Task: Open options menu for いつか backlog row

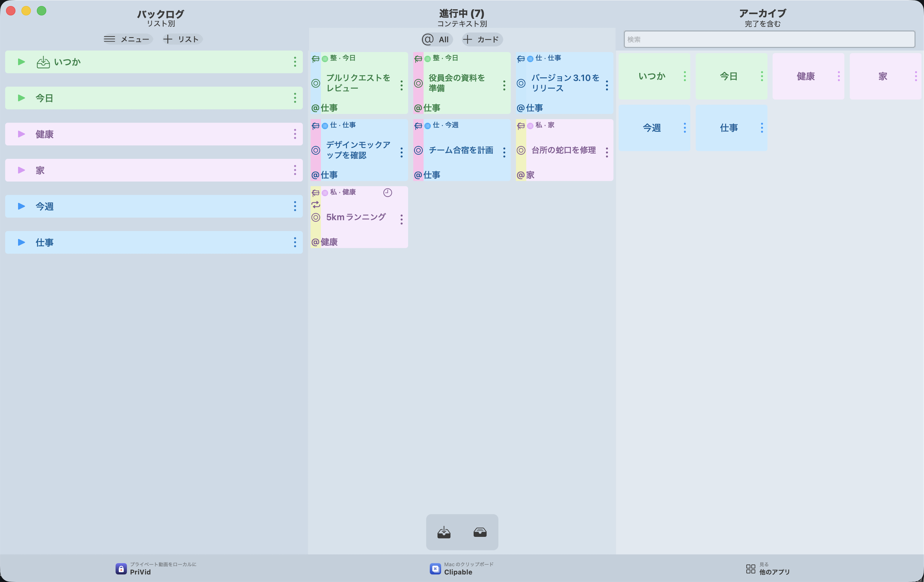Action: (x=295, y=62)
